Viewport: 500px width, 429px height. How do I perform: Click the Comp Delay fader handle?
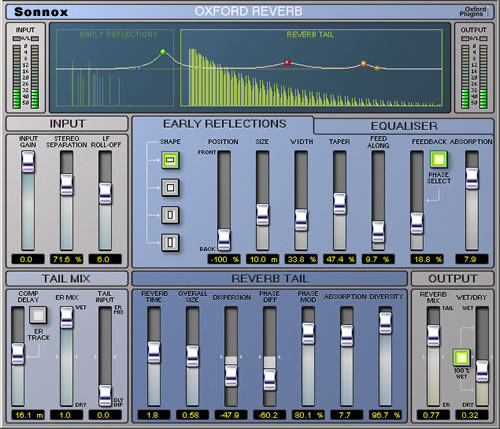tap(18, 354)
